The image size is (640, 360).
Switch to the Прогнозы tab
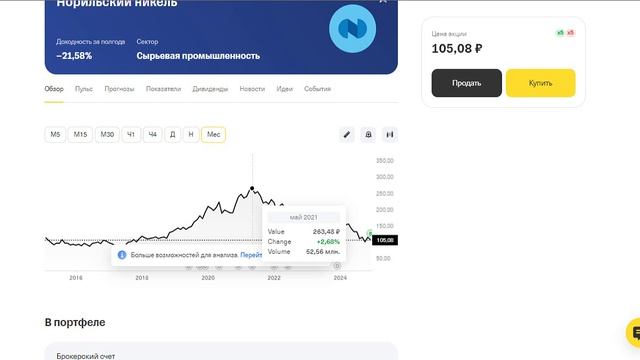point(119,89)
